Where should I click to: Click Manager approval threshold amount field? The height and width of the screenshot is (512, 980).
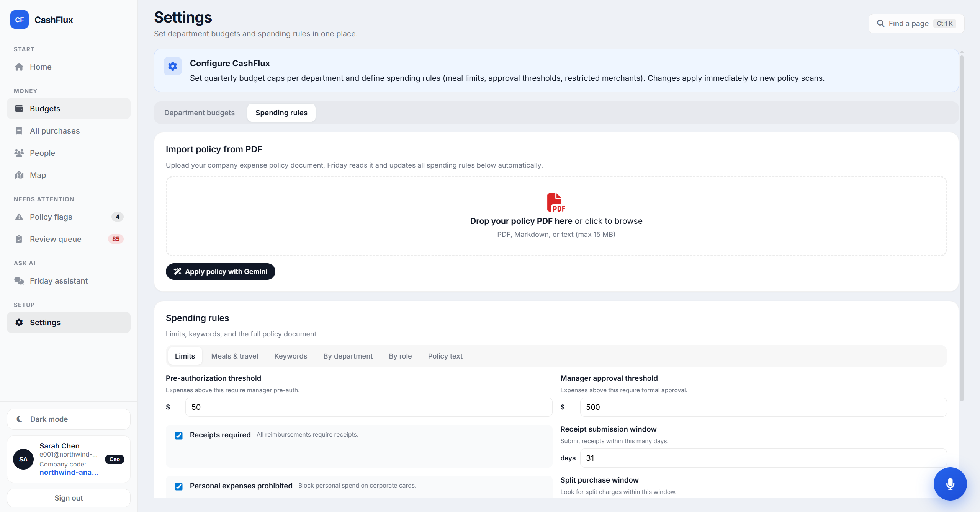[x=763, y=407]
